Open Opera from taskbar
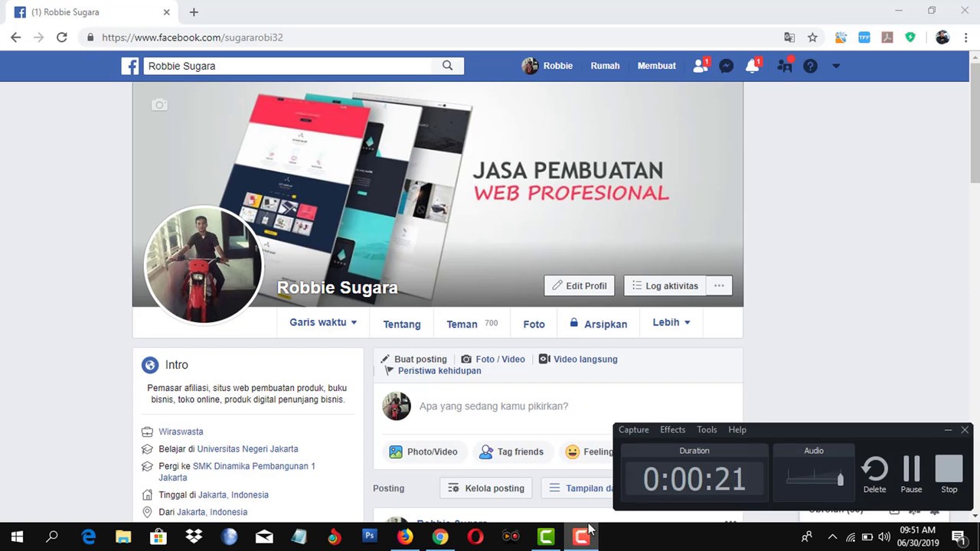The height and width of the screenshot is (551, 980). (475, 537)
